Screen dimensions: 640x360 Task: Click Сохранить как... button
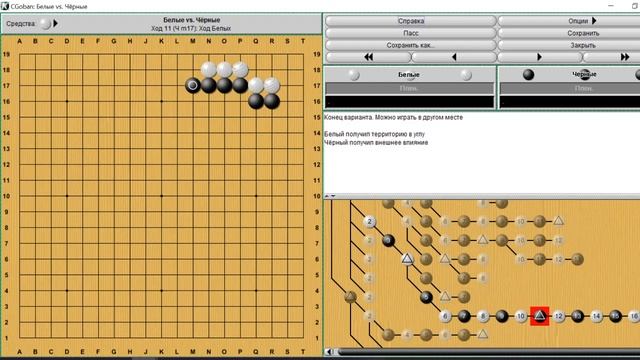click(x=411, y=45)
